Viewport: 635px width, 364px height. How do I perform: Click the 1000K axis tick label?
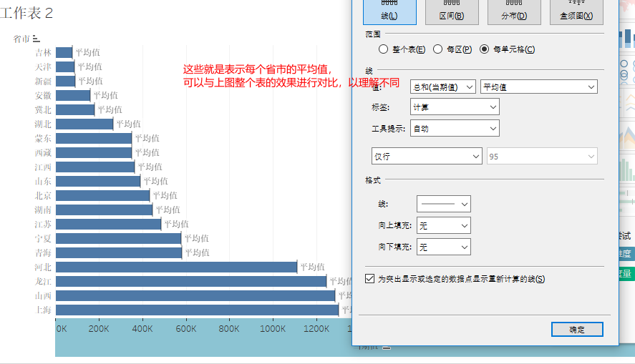pos(273,329)
